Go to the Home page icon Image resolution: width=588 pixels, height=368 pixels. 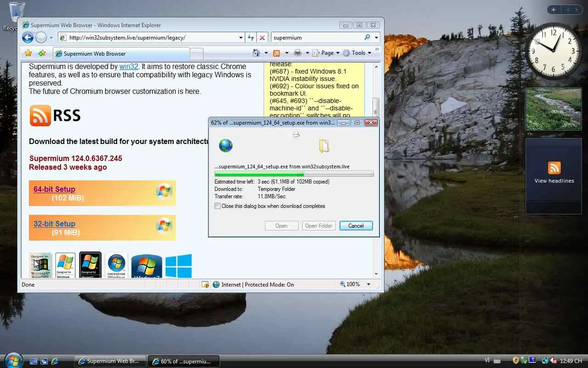click(x=256, y=53)
